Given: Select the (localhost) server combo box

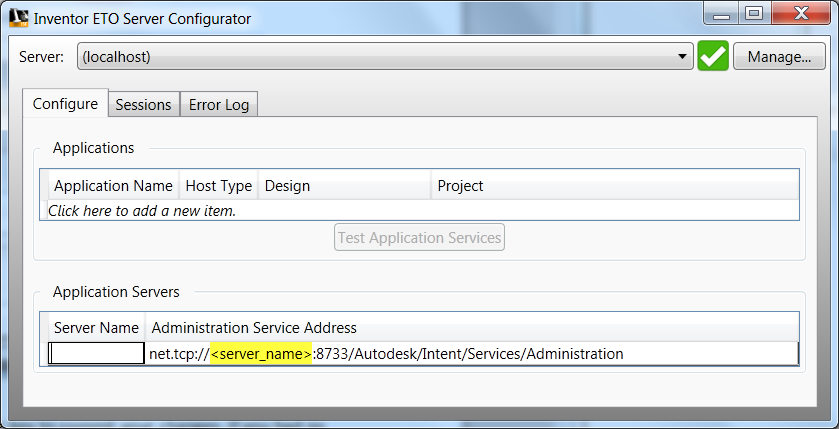Looking at the screenshot, I should point(380,57).
